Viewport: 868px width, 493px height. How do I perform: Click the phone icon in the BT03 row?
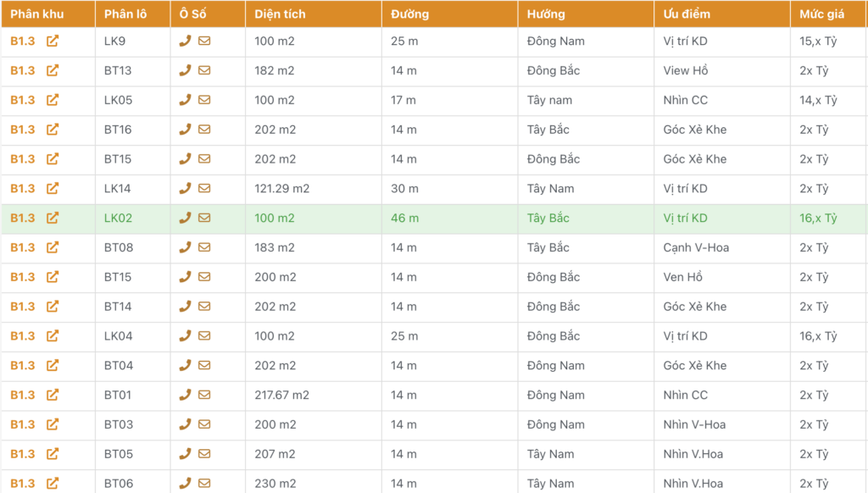(185, 424)
